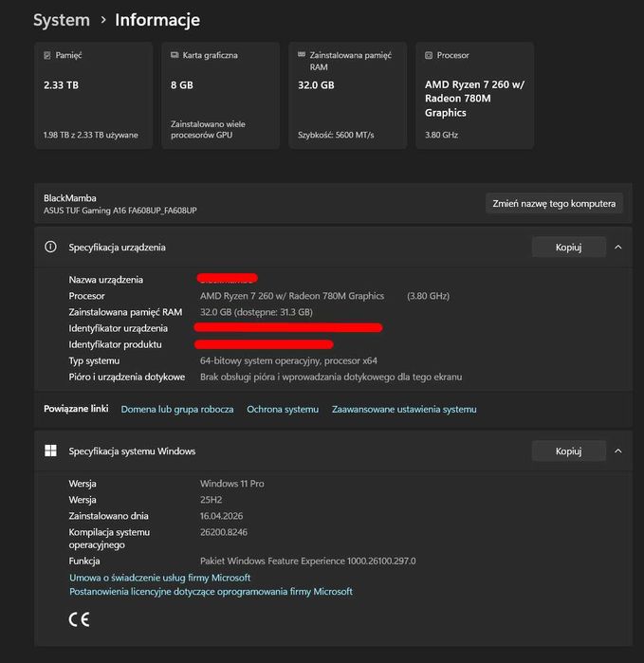This screenshot has width=644, height=663.
Task: Click the Zainstalowana pamięć RAM icon
Action: pos(302,55)
